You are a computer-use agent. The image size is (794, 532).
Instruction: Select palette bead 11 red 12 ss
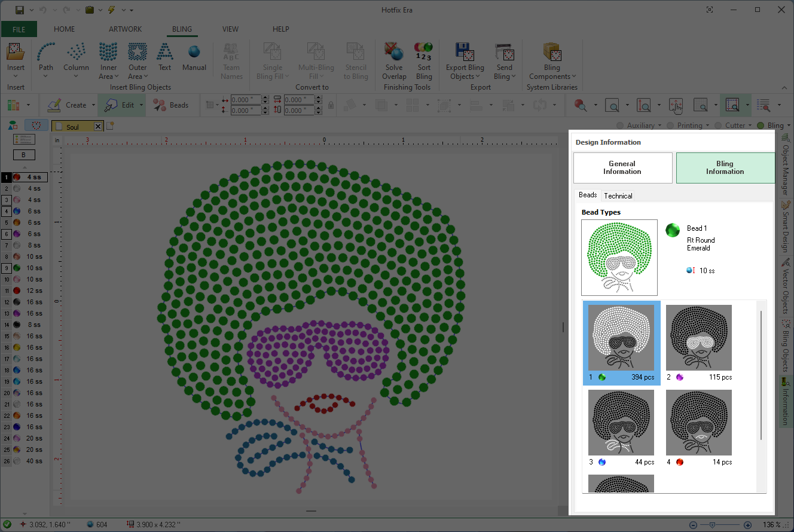click(x=24, y=291)
